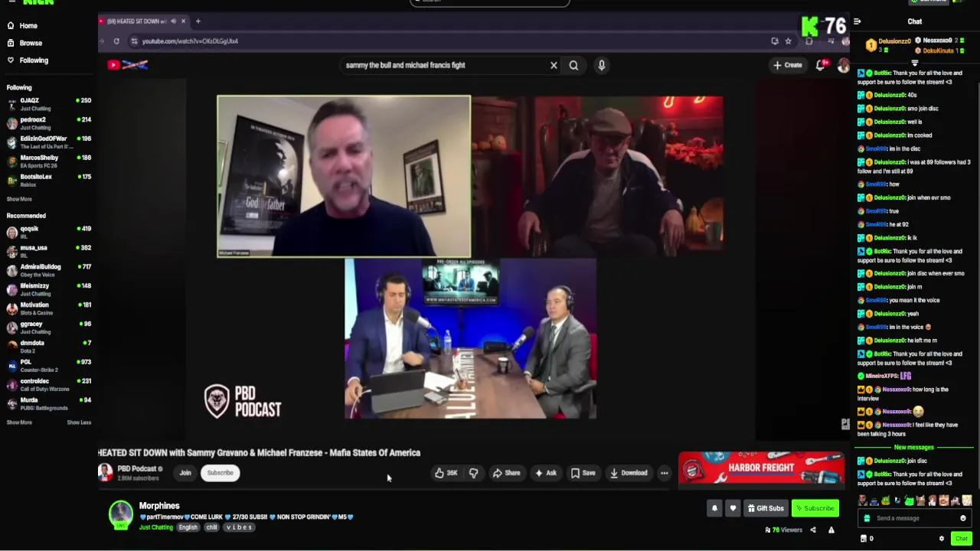Toggle Kick stream notifications bell
980x551 pixels.
click(x=714, y=508)
